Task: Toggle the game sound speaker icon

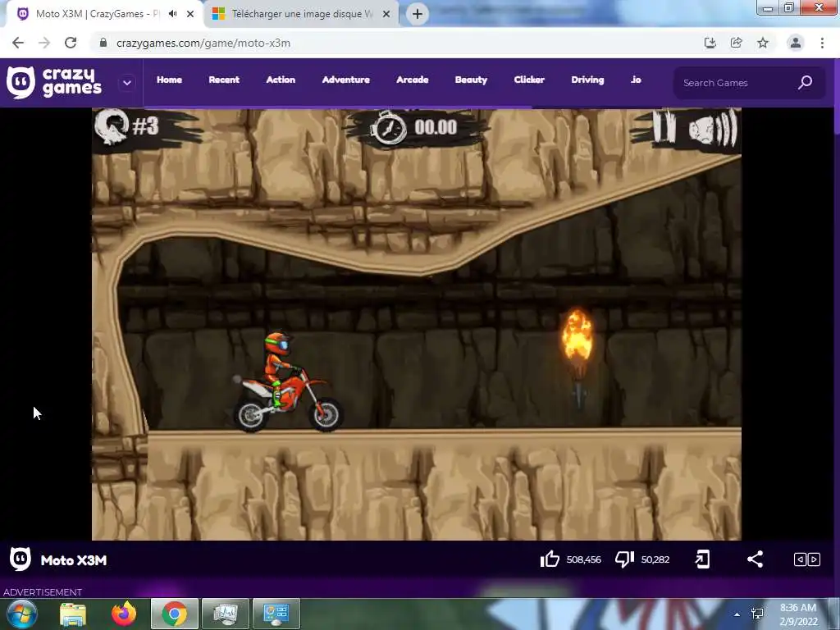Action: point(713,128)
